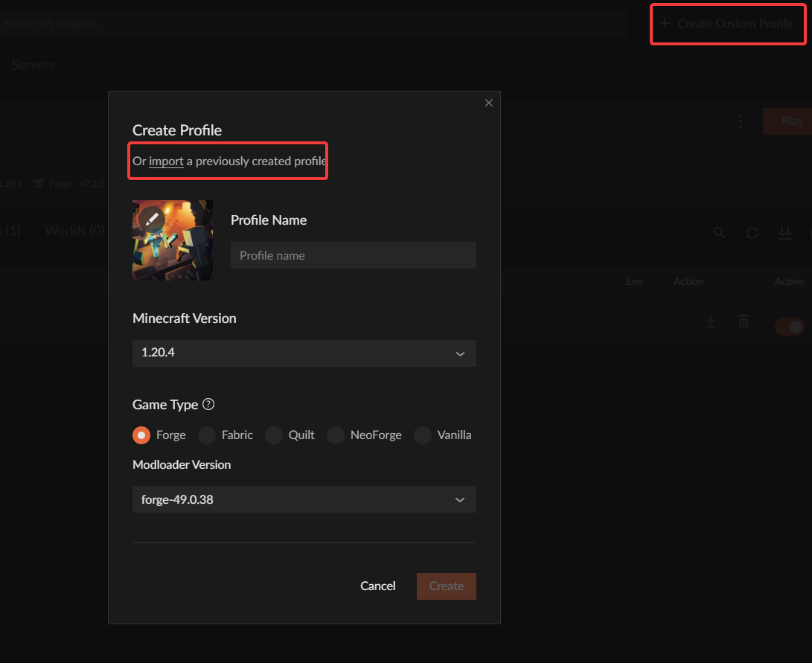Close the Create Profile dialog with X
The image size is (812, 663).
coord(489,103)
